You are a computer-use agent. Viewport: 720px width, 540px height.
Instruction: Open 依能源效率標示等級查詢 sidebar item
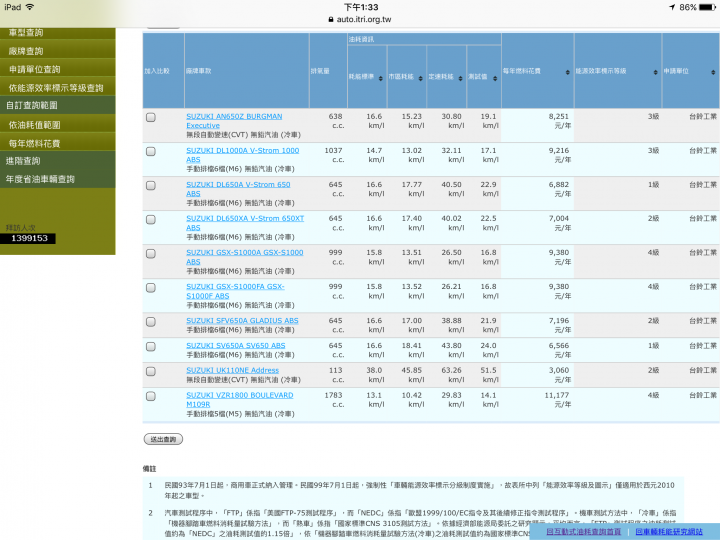click(57, 88)
